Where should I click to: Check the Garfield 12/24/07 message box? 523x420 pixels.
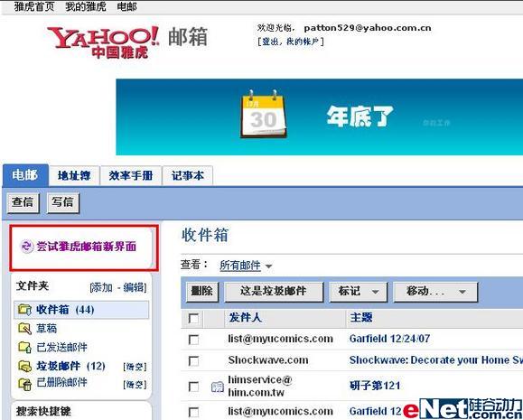(x=193, y=340)
